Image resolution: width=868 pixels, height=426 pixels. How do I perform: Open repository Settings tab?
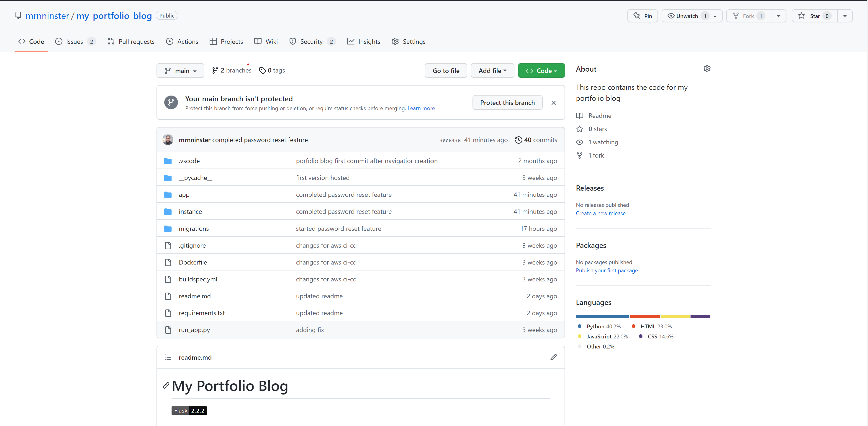tap(408, 42)
